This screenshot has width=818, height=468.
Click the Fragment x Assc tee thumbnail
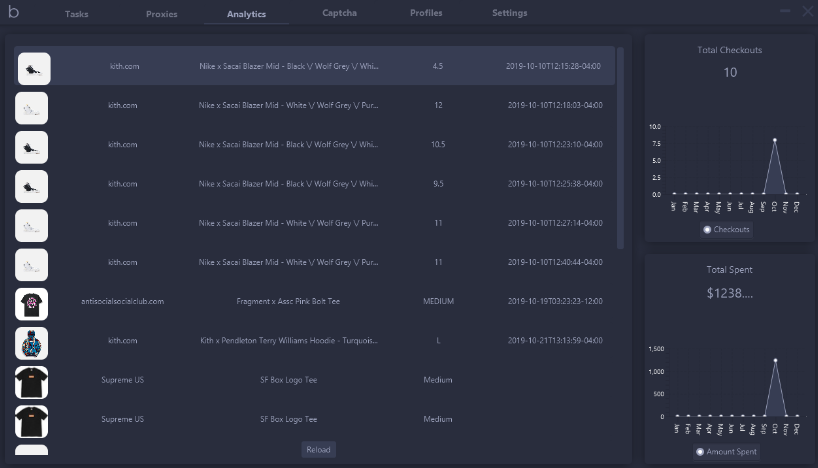pos(31,304)
